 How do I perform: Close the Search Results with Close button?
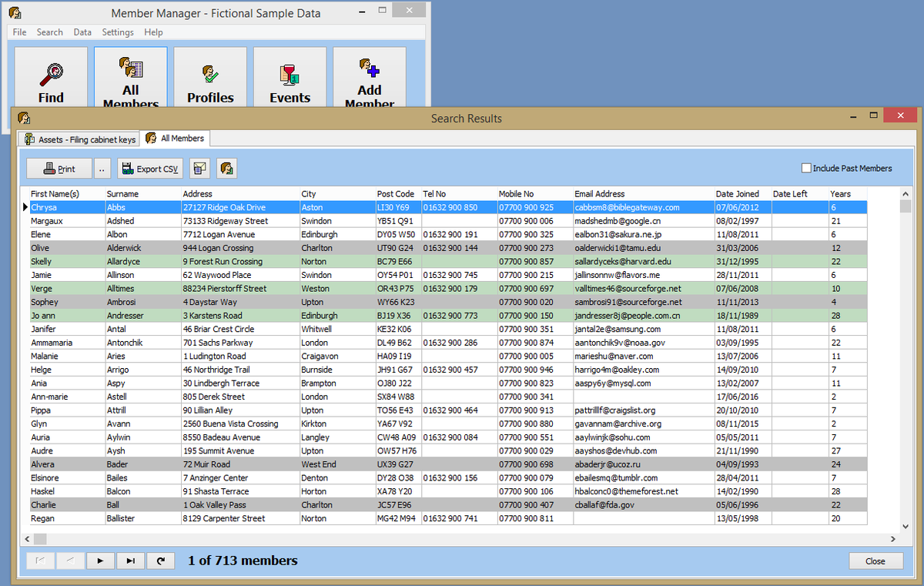pos(875,561)
